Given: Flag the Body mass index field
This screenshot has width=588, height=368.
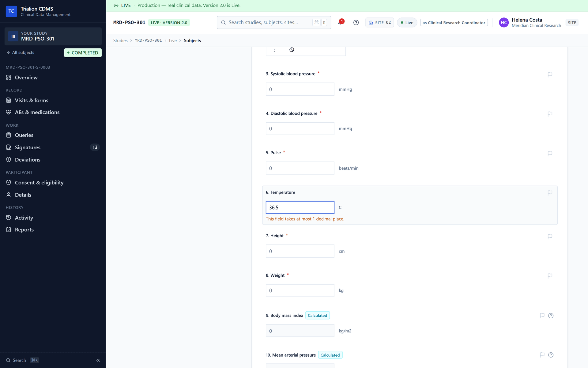Looking at the screenshot, I should click(x=542, y=316).
